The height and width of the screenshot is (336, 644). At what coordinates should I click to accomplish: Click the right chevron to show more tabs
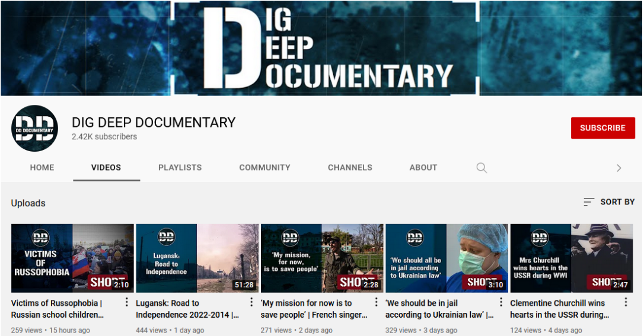(x=619, y=168)
